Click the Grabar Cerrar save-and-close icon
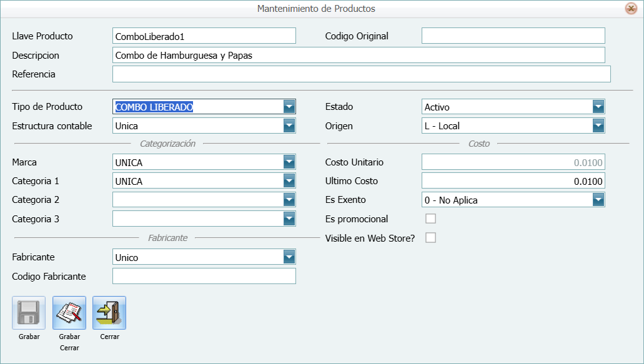Viewport: 644px width, 364px height. pos(69,313)
